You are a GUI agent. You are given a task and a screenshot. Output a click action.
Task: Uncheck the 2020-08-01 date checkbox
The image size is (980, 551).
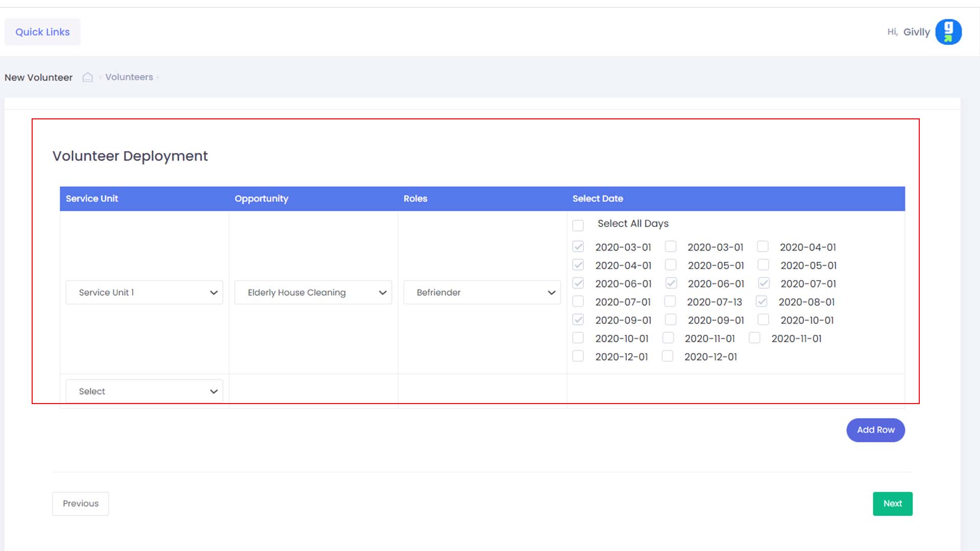coord(762,302)
